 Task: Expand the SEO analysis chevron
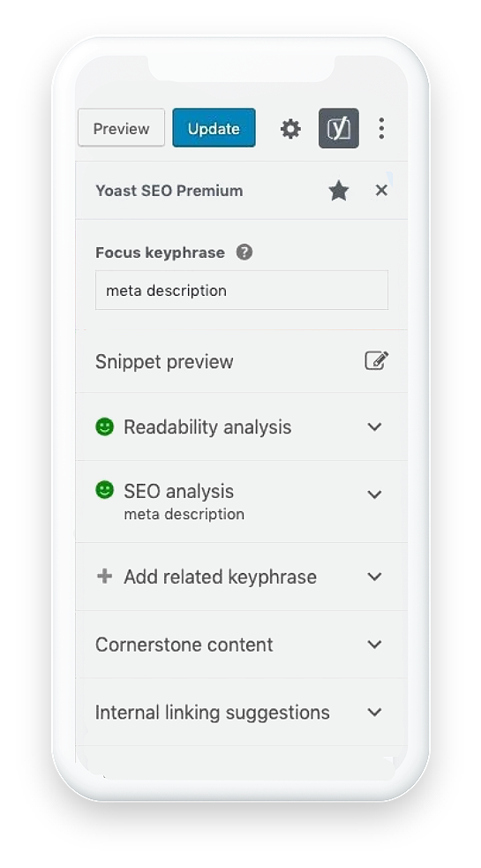375,494
